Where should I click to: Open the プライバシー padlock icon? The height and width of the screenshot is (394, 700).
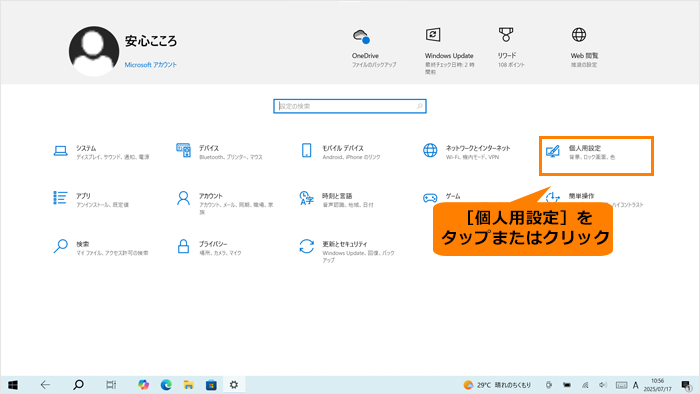(x=183, y=246)
